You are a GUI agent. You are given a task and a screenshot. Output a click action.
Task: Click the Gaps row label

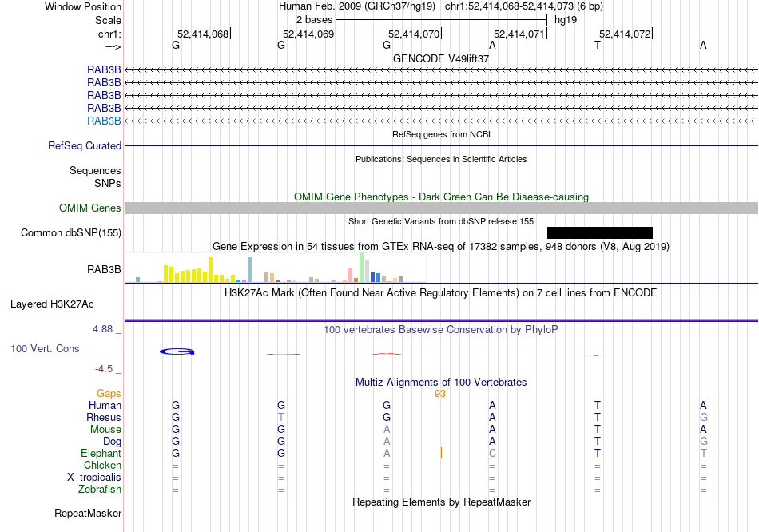tap(109, 394)
